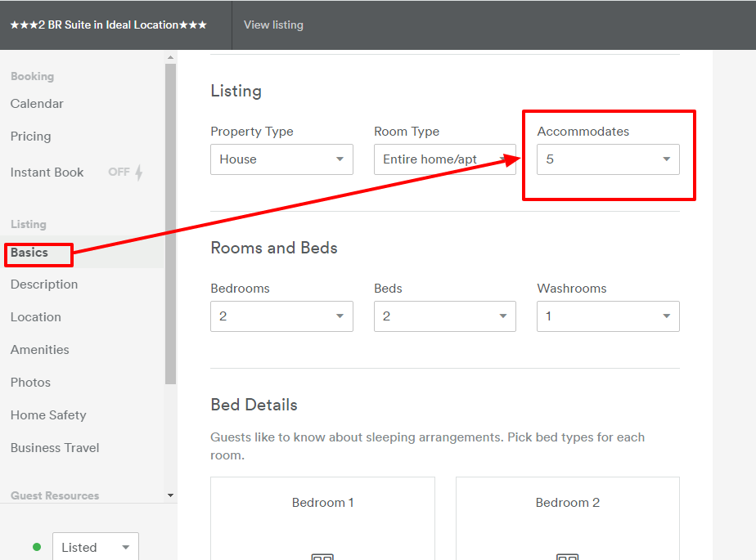
Task: Open Calendar in sidebar
Action: click(37, 104)
